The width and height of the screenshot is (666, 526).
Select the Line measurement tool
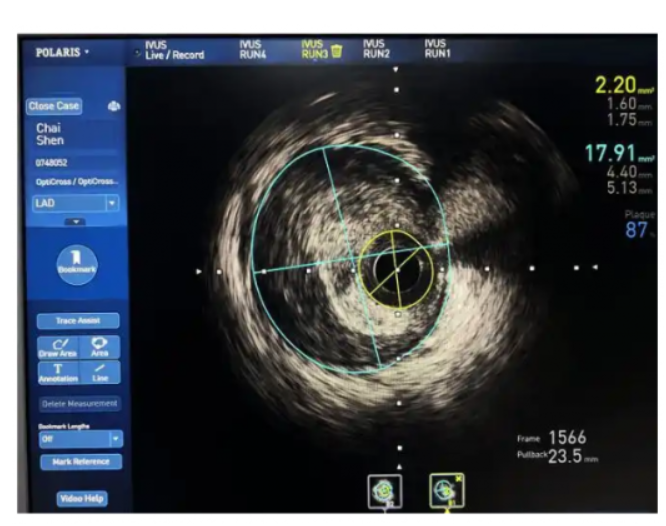[x=99, y=373]
